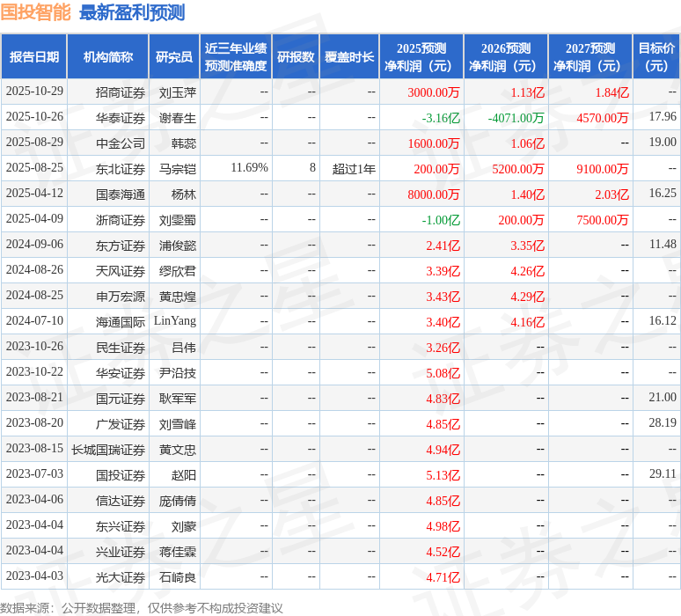
Task: Select the 2023-04-03 report date cell
Action: pos(34,576)
